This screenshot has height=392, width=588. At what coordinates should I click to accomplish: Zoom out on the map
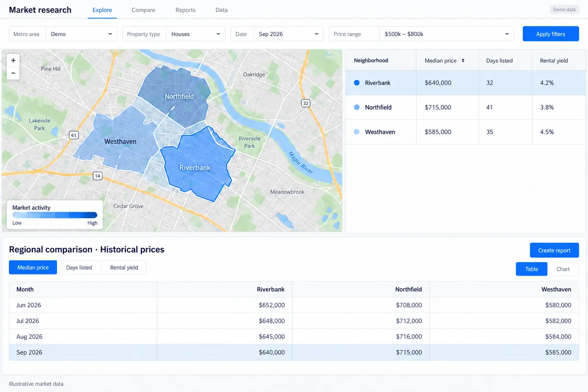coord(13,73)
